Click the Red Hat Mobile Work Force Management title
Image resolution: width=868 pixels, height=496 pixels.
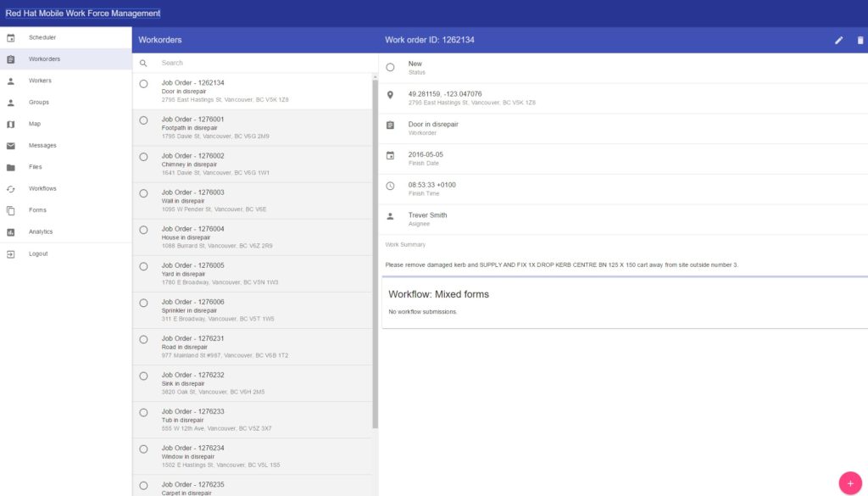(x=83, y=14)
